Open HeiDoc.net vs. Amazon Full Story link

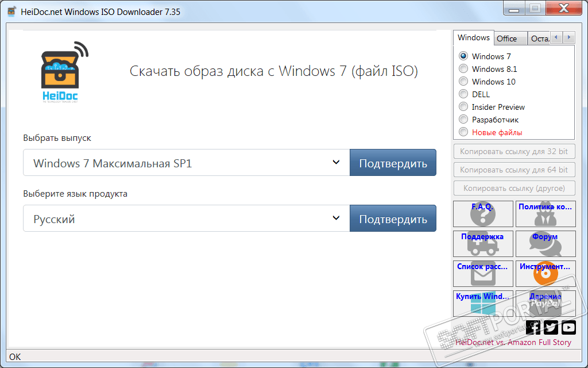point(513,343)
